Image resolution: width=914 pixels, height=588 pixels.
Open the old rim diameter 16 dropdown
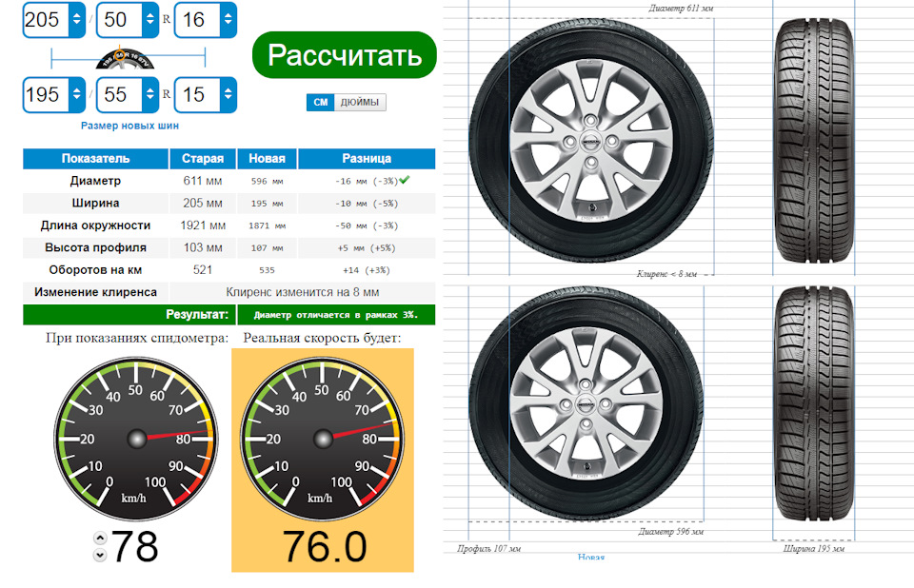tap(206, 20)
